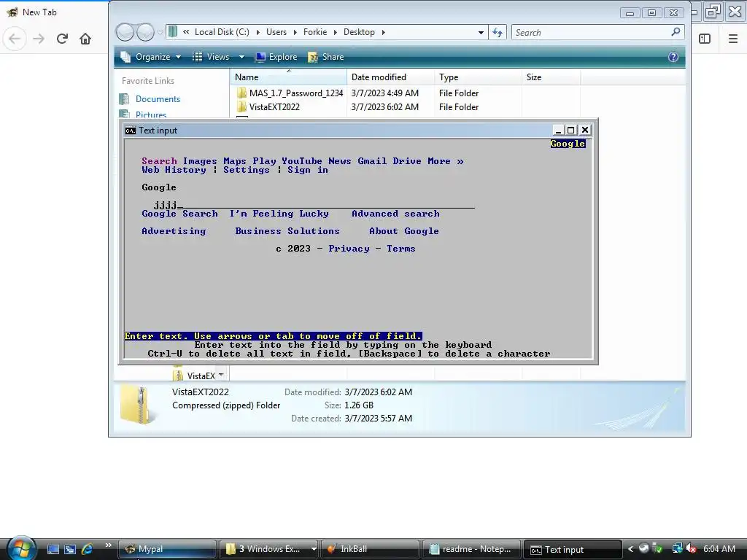Image resolution: width=747 pixels, height=560 pixels.
Task: Click the Search box in Explorer
Action: click(x=591, y=32)
